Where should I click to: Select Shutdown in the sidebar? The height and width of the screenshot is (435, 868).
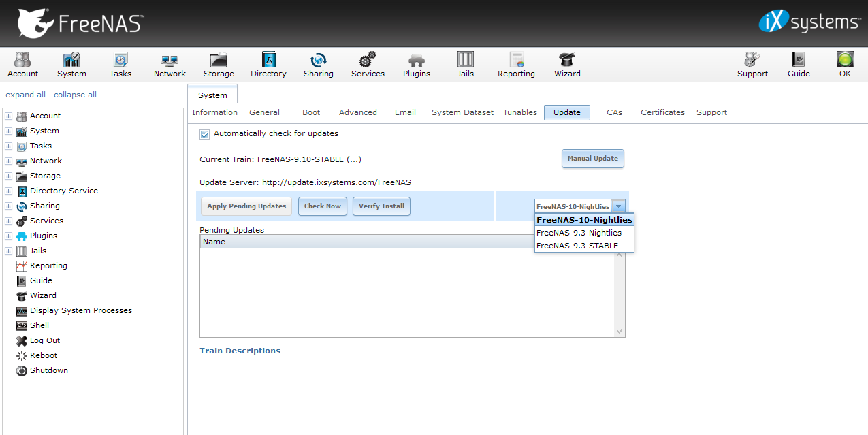pyautogui.click(x=49, y=370)
